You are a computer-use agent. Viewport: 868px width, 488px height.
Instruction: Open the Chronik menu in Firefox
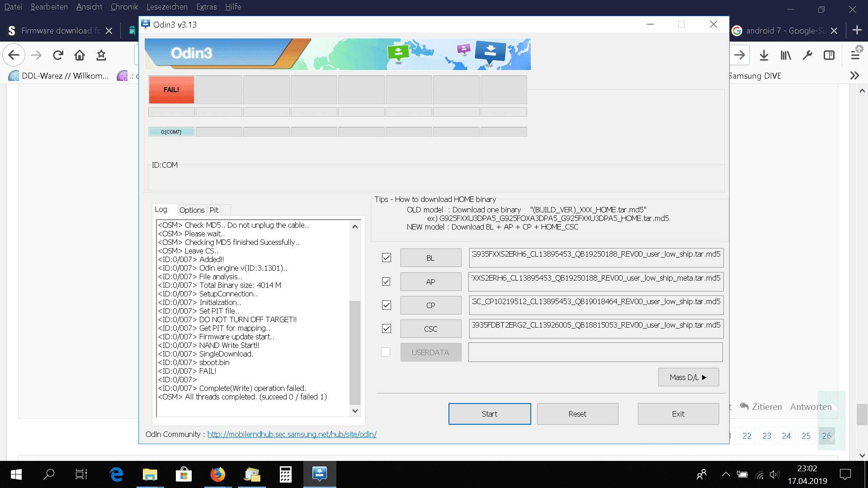pos(124,7)
